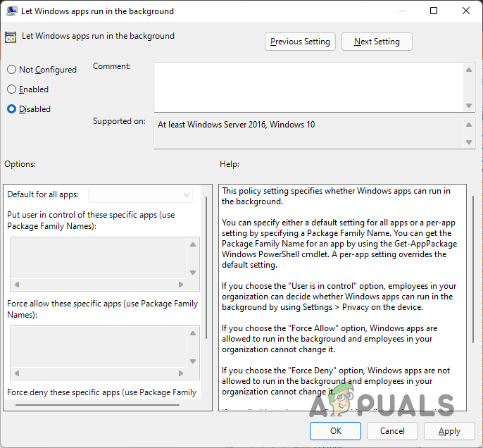Image resolution: width=483 pixels, height=448 pixels.
Task: Click the Help pane vertical scrollbar
Action: tap(473, 269)
